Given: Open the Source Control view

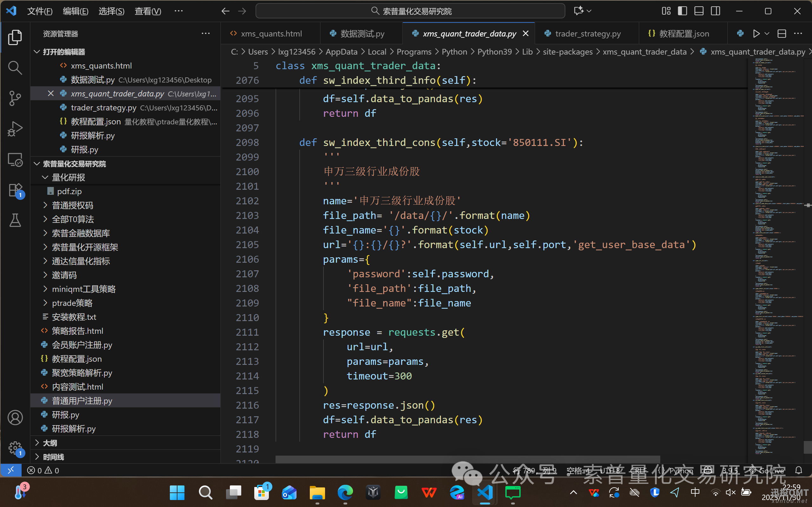Looking at the screenshot, I should pyautogui.click(x=15, y=98).
